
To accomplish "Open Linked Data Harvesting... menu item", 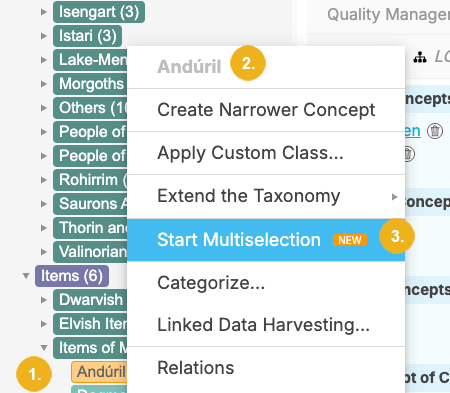I will (x=266, y=325).
